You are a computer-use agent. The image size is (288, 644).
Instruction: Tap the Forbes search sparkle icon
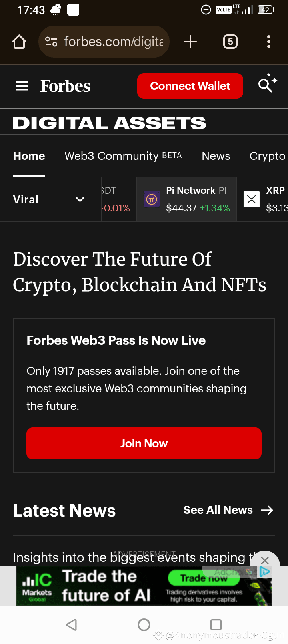tap(266, 85)
